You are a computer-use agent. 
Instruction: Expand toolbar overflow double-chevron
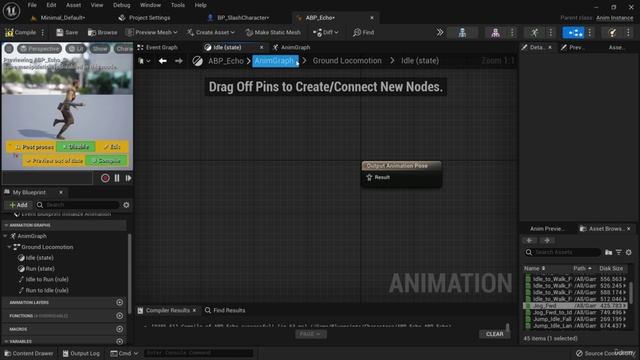[x=440, y=32]
